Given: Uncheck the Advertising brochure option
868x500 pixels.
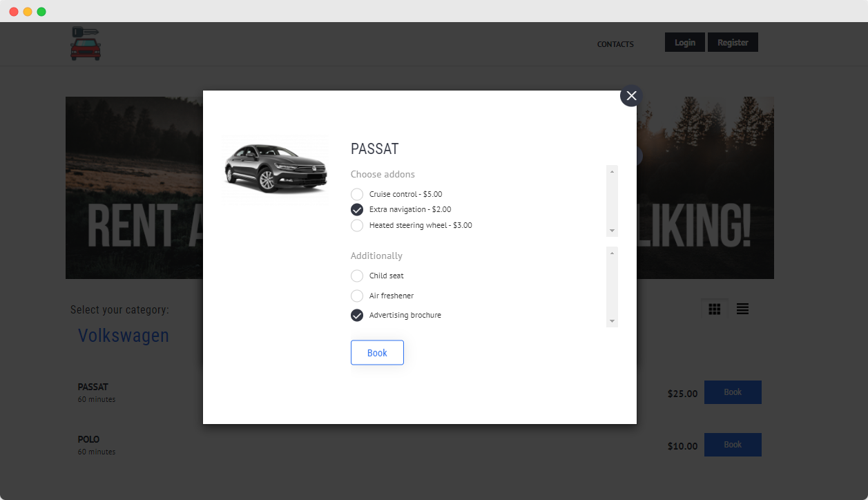Looking at the screenshot, I should click(x=357, y=315).
